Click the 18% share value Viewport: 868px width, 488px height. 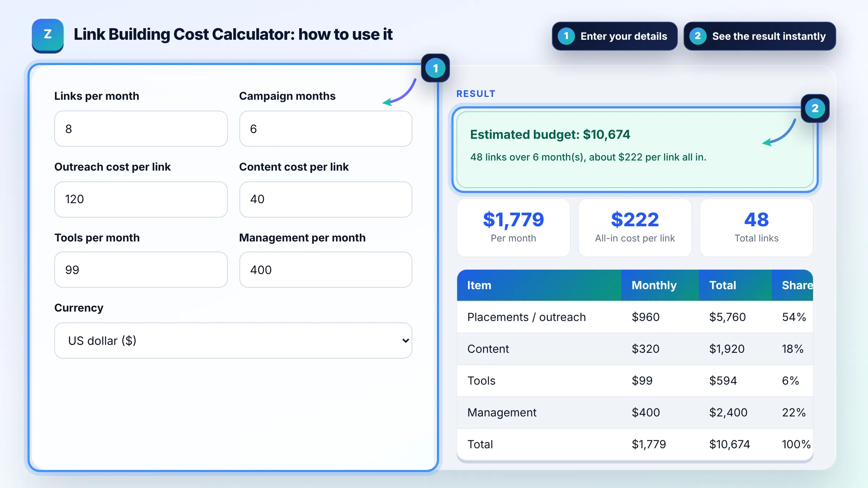click(792, 349)
